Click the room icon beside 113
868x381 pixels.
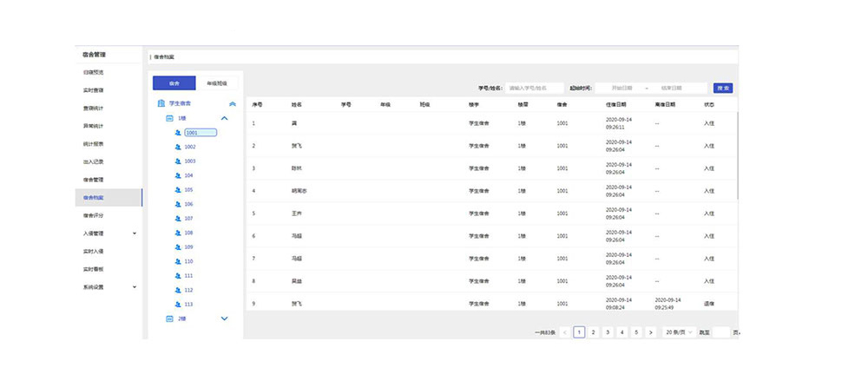click(x=178, y=304)
